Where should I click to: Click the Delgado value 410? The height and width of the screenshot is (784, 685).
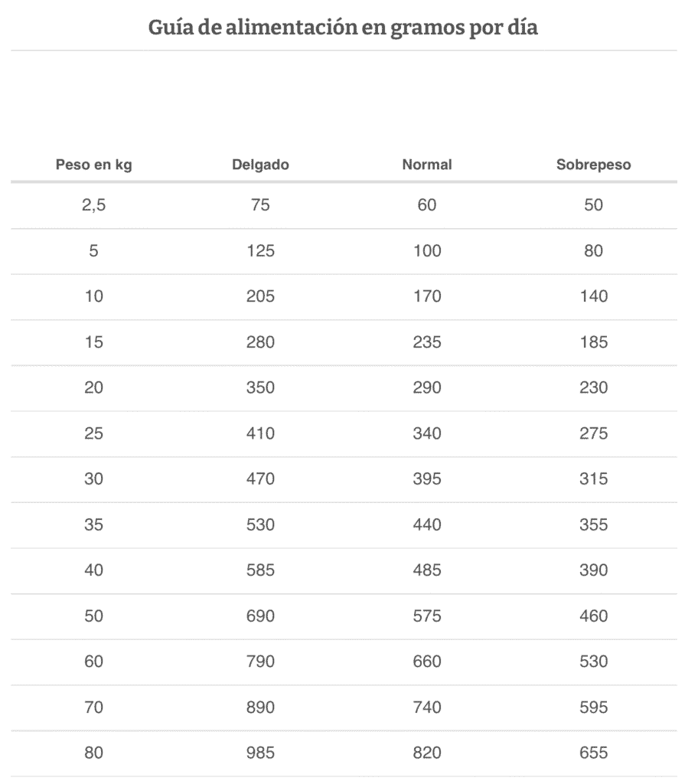coord(260,433)
